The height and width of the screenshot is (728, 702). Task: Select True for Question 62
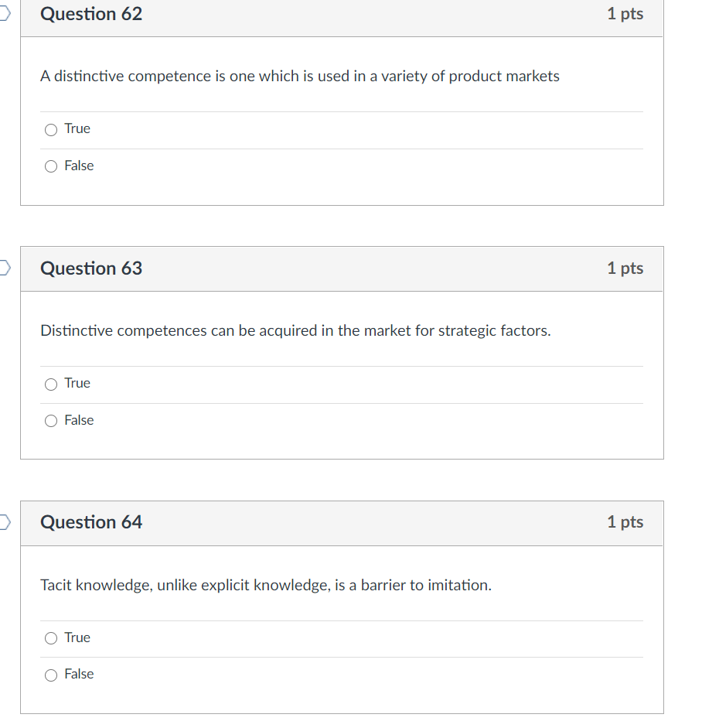click(49, 129)
